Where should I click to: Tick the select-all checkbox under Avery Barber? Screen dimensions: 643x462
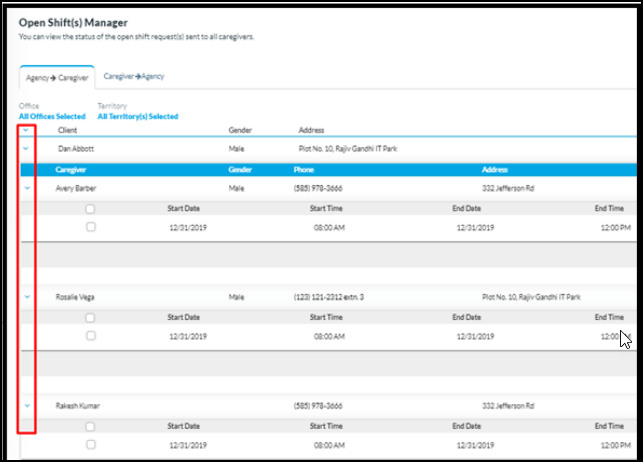[x=91, y=208]
